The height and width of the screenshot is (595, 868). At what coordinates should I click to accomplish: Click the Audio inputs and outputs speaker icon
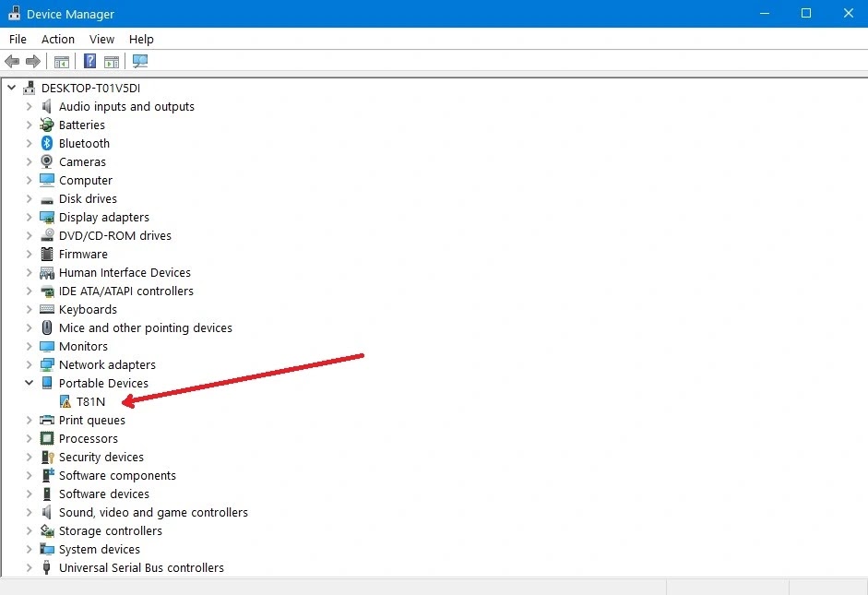(x=47, y=106)
